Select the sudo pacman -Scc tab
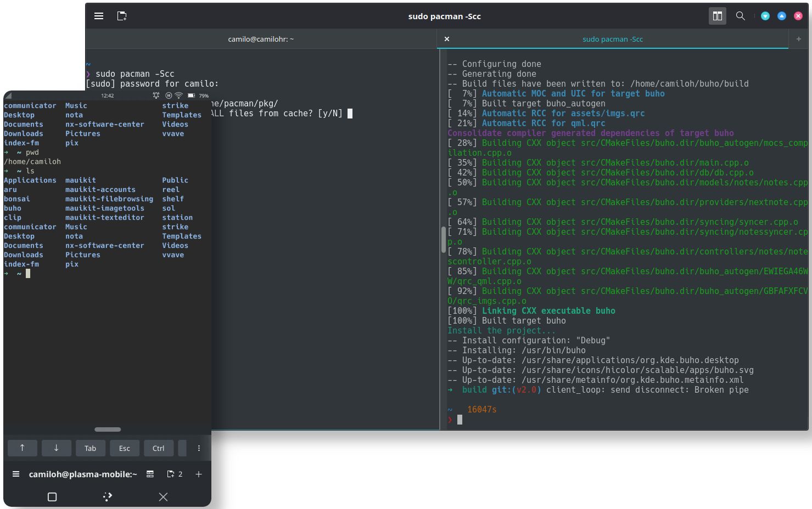The height and width of the screenshot is (509, 812). pos(612,39)
